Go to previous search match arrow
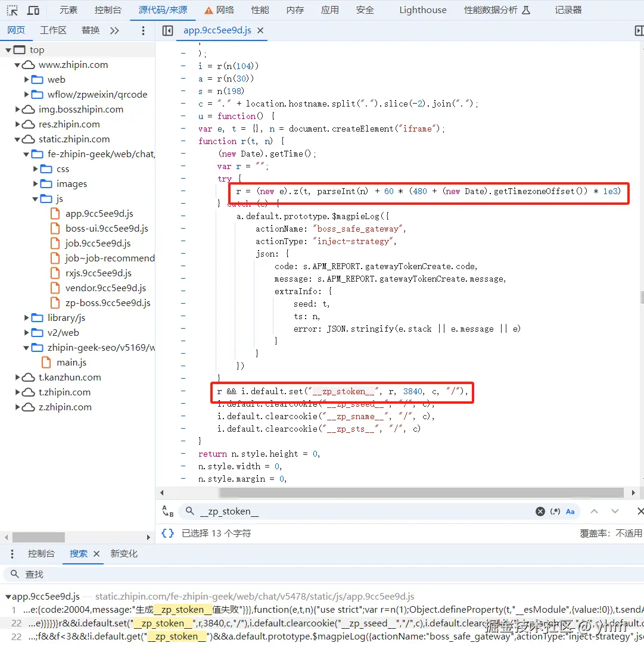Viewport: 644px width, 652px height. [x=594, y=511]
